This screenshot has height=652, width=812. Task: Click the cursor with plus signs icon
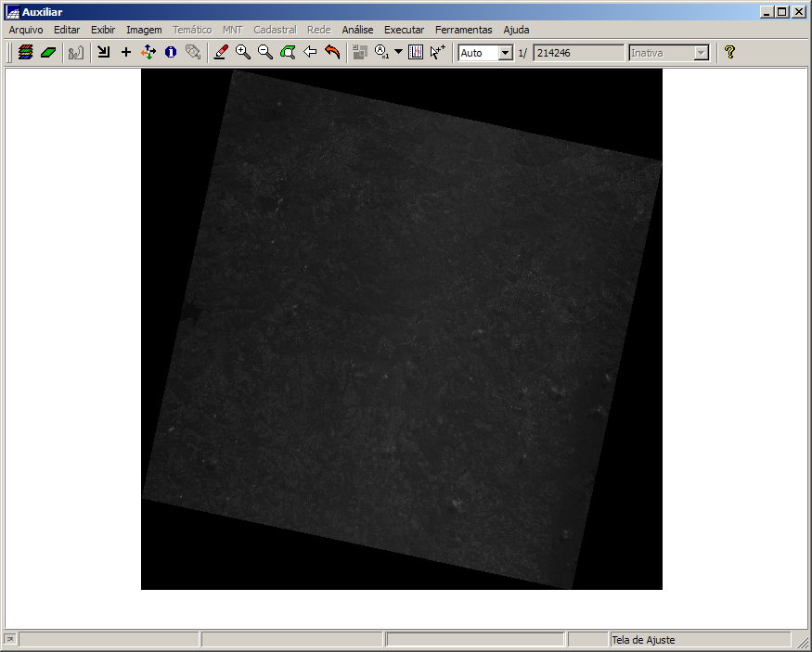coord(438,53)
